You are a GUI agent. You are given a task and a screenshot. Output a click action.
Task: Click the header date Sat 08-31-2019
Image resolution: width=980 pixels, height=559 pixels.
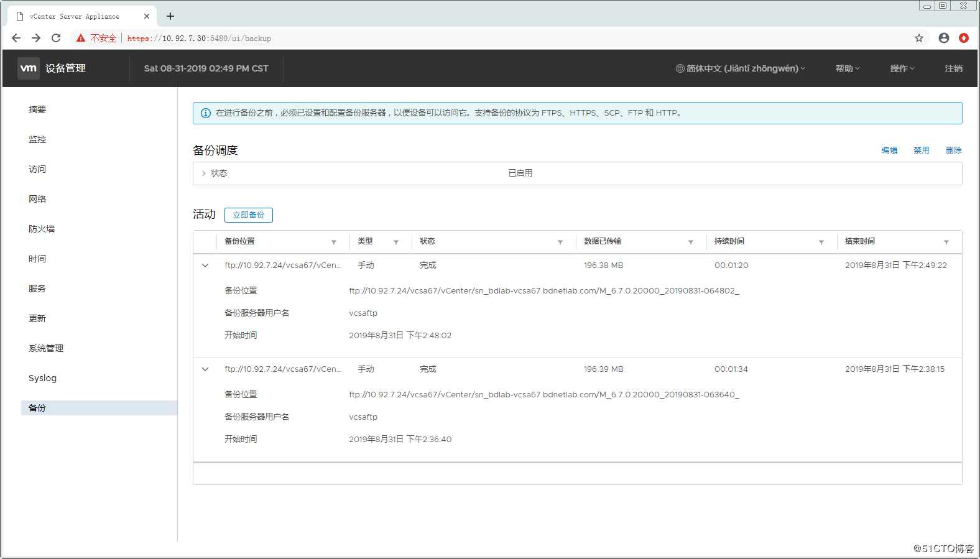[206, 68]
